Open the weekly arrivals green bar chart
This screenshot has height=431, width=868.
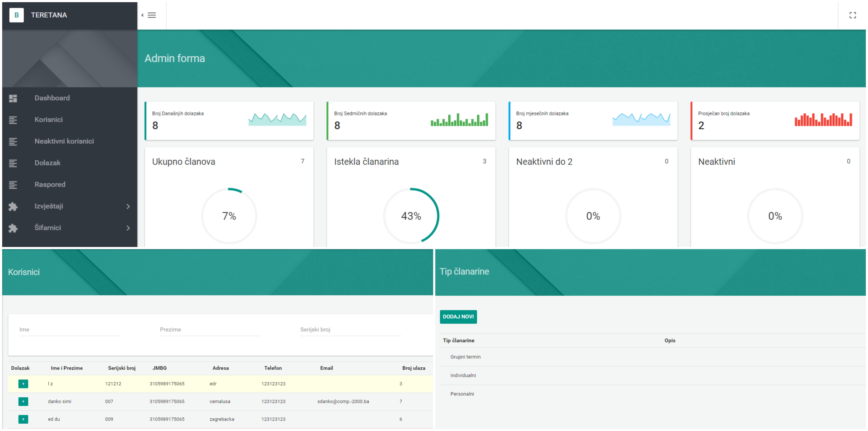pos(459,120)
